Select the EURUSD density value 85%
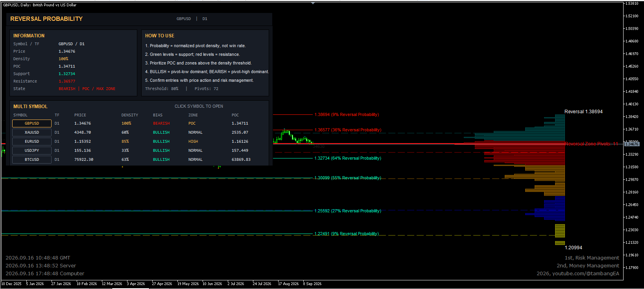Image resolution: width=644 pixels, height=289 pixels. pyautogui.click(x=125, y=142)
